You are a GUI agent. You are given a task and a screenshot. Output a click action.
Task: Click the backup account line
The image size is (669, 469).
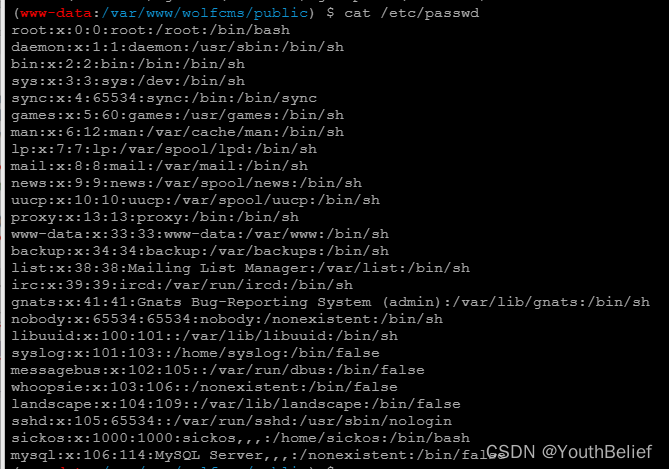(200, 251)
